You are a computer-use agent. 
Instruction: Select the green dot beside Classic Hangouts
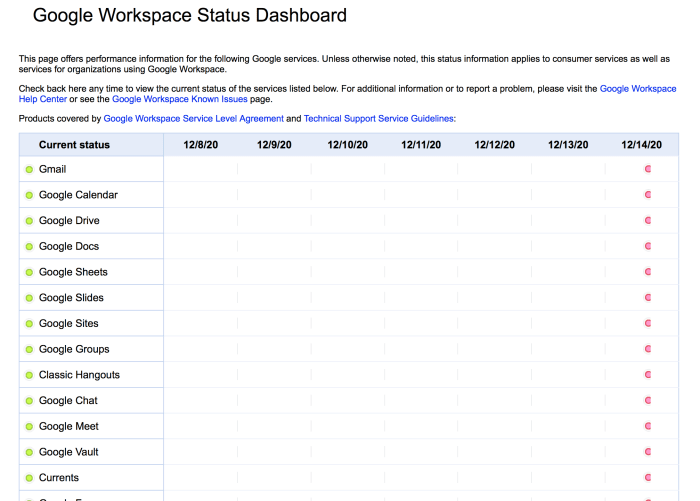click(x=29, y=375)
